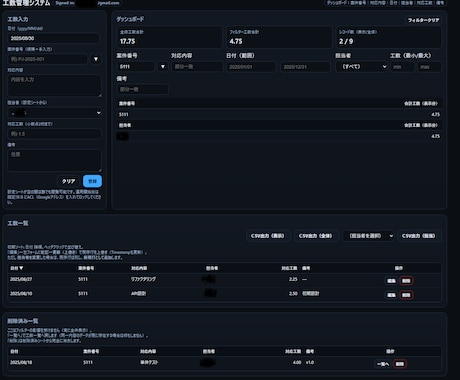Edit the 2025/08/10 API設計 row
The height and width of the screenshot is (380, 460).
(391, 295)
